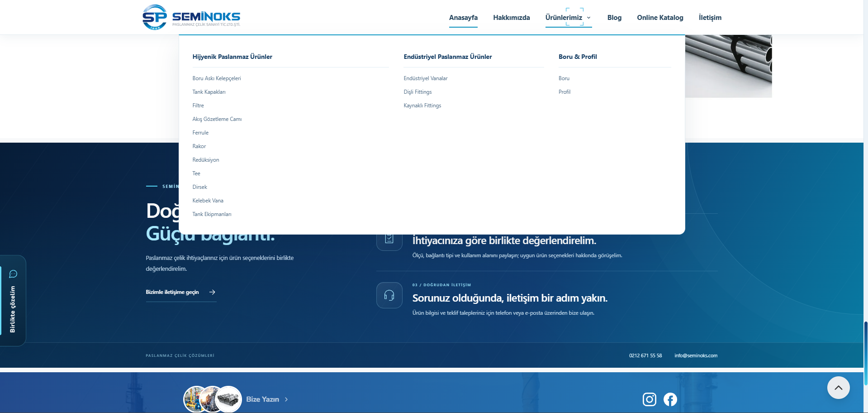Click the scroll-to-top arrow button
The width and height of the screenshot is (868, 413).
pos(838,388)
